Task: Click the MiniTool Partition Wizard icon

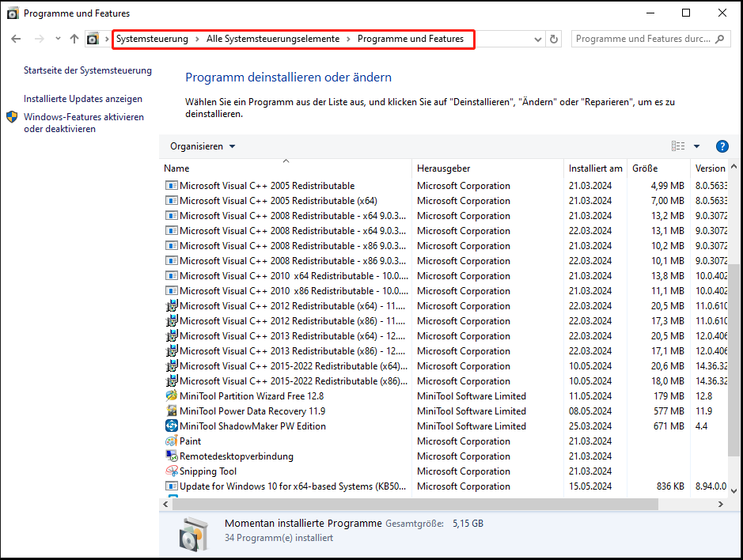Action: coord(171,395)
